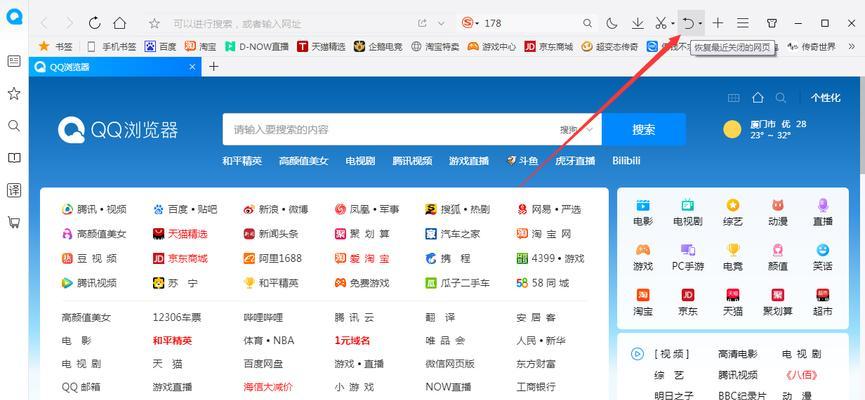This screenshot has height=400, width=865.
Task: Open 1元域名 red text link
Action: tap(352, 341)
